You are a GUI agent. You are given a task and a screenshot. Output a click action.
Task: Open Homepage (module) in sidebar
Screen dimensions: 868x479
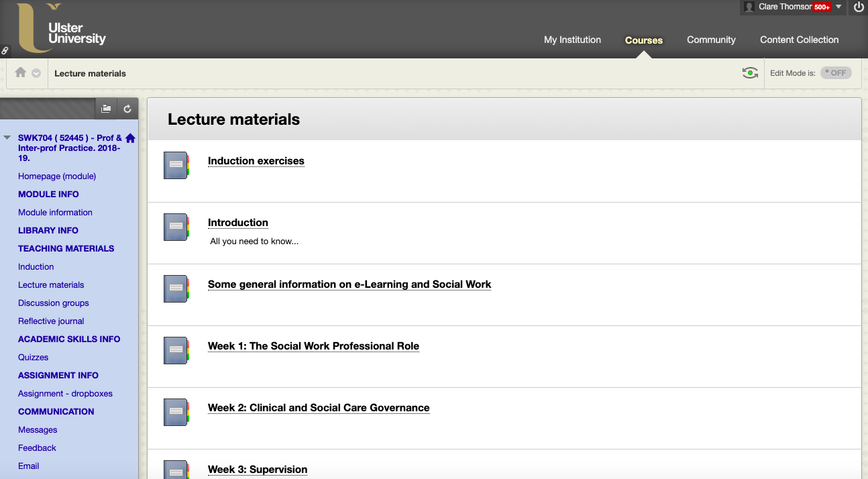pos(57,176)
